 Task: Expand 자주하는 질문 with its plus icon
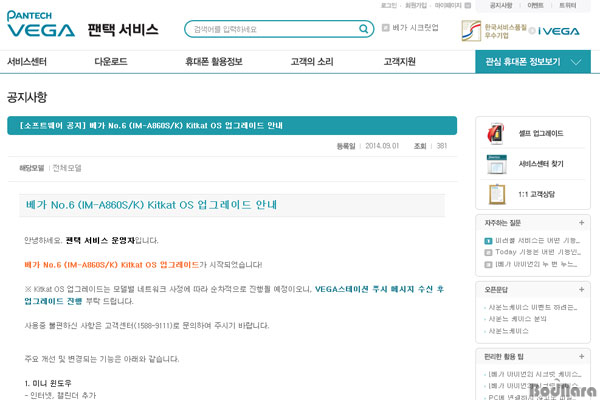581,222
